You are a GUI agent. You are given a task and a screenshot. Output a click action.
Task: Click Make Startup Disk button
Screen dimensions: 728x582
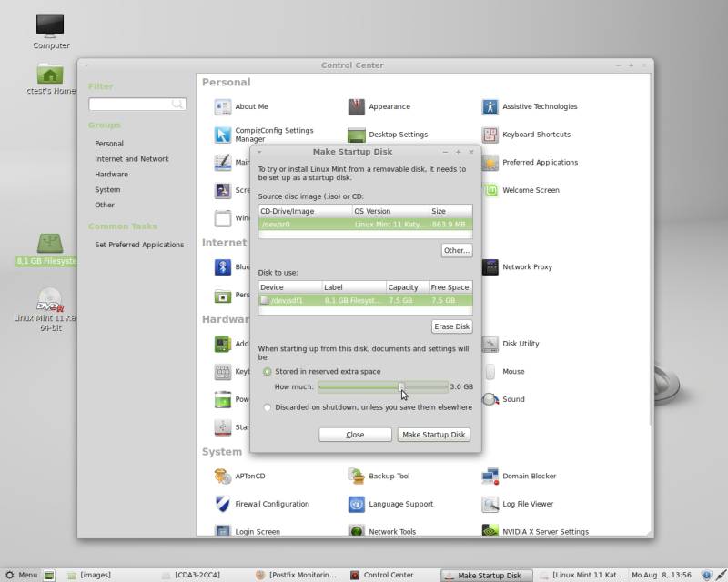tap(434, 435)
